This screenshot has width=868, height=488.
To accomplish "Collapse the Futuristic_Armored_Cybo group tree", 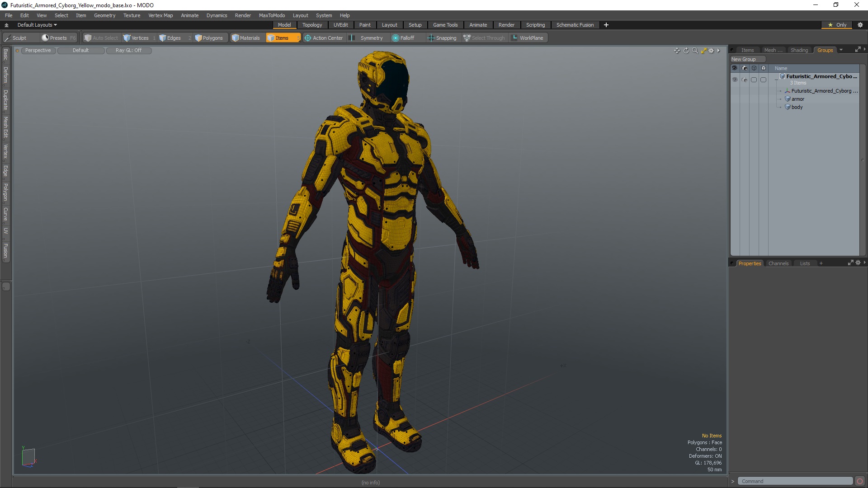I will [776, 79].
